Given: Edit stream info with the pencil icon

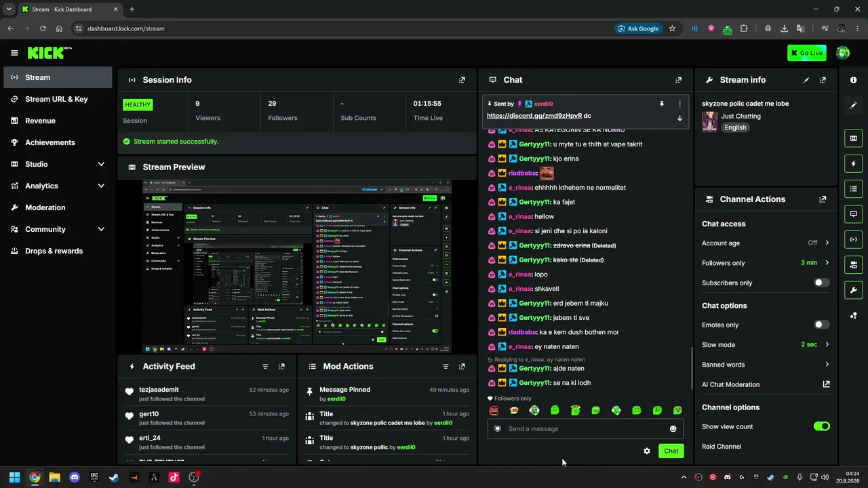Looking at the screenshot, I should coord(806,80).
